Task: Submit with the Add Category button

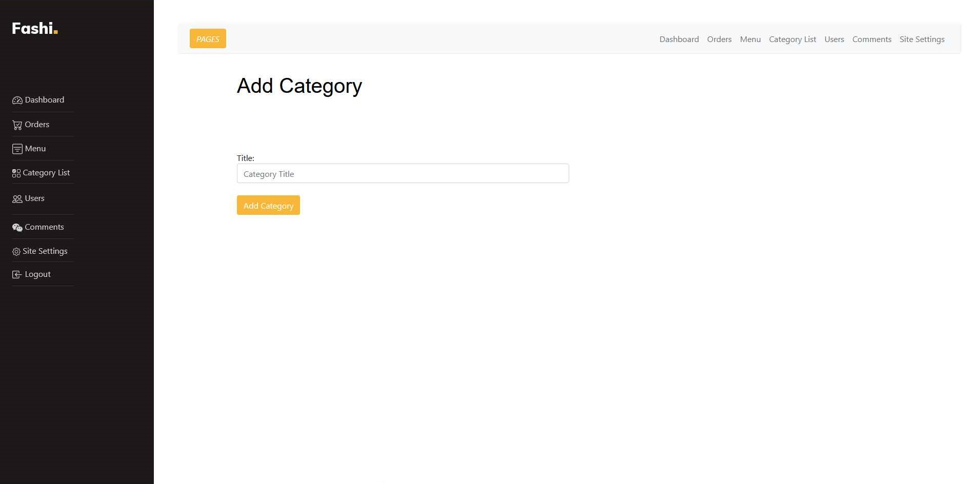Action: (x=268, y=206)
